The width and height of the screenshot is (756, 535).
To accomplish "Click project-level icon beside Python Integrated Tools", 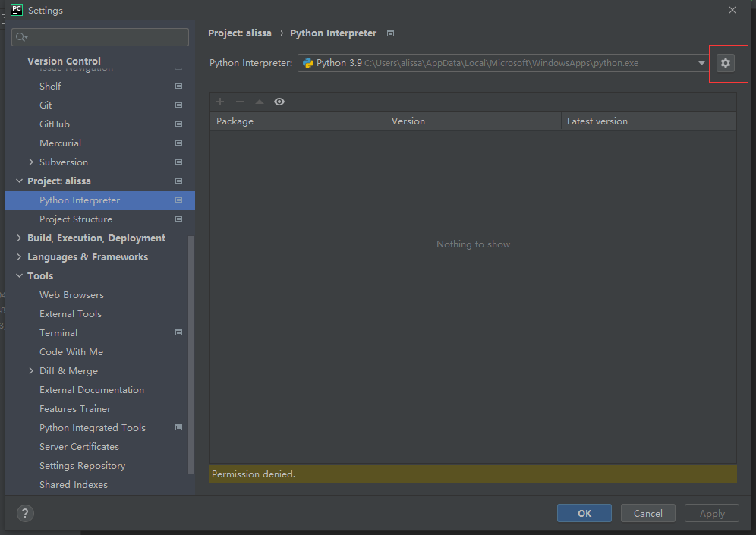I will tap(179, 427).
